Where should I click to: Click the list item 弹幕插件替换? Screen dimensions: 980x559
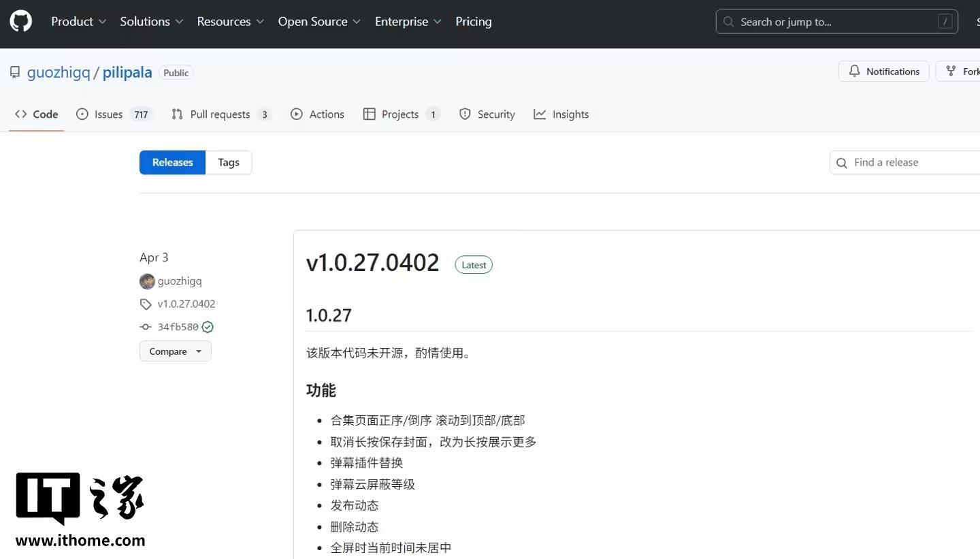point(367,463)
